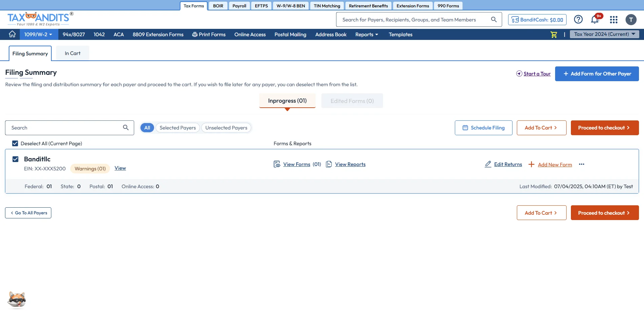Click the Add New Form plus icon
The height and width of the screenshot is (317, 644).
pyautogui.click(x=531, y=164)
